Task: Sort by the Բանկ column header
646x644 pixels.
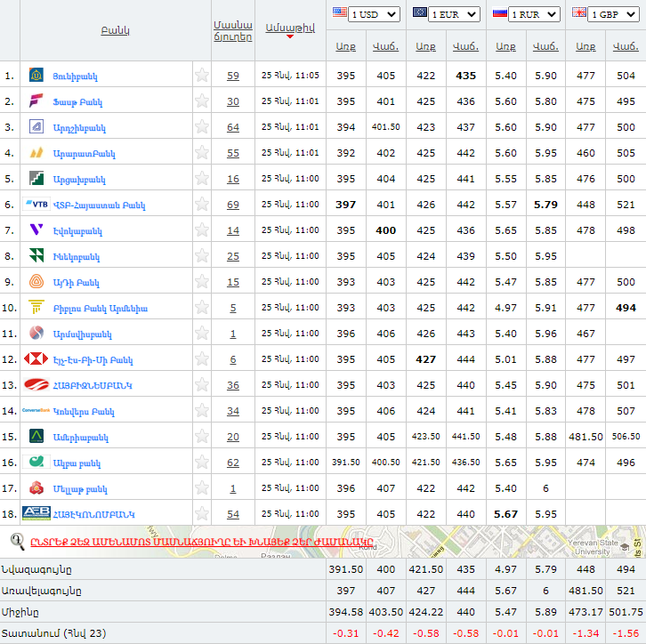Action: coord(116,30)
